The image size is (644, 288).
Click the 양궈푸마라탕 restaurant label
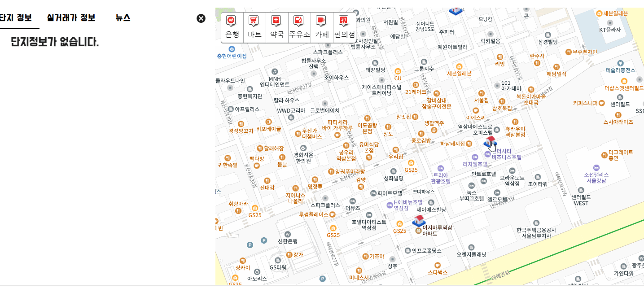350,171
